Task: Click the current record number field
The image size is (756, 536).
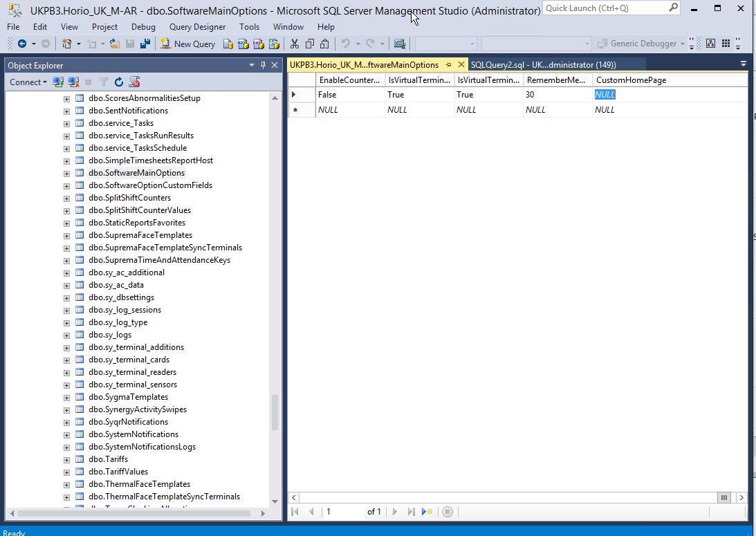Action: click(343, 511)
